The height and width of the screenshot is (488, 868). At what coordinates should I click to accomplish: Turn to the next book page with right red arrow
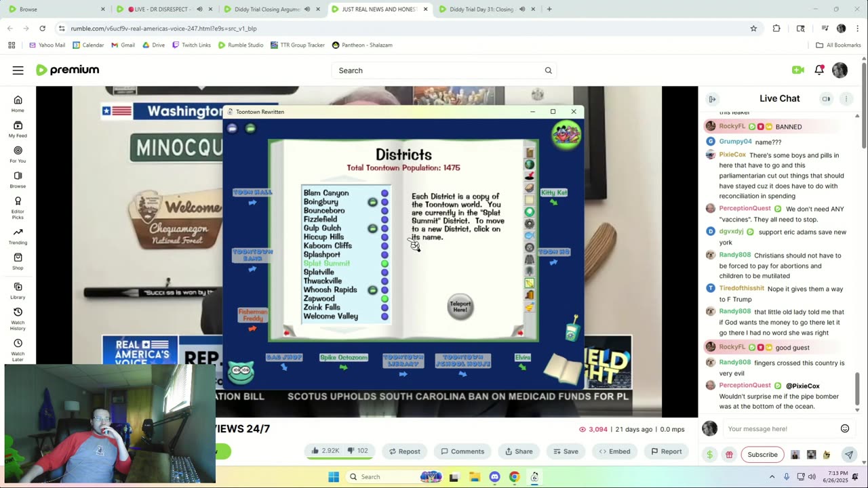point(520,333)
